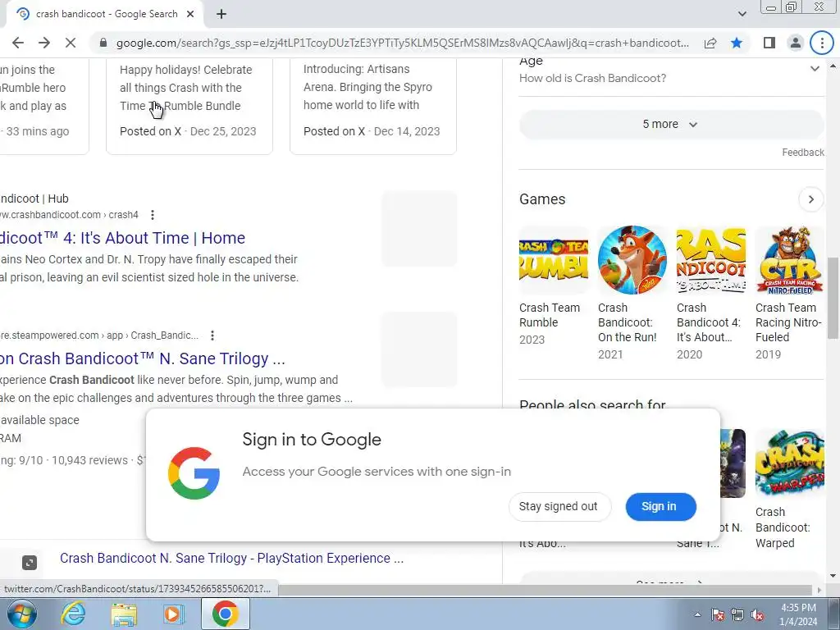840x630 pixels.
Task: Open the Games section arrow
Action: tap(810, 199)
